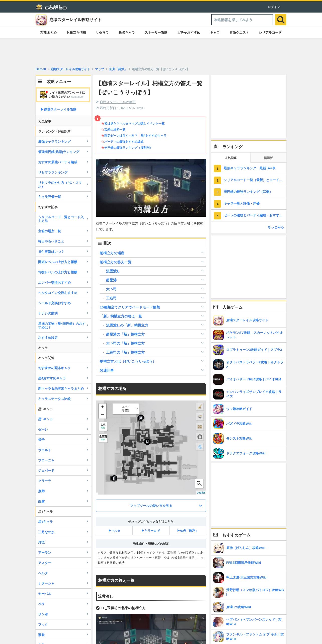This screenshot has height=644, width=322.
Task: Toggle the 名称 ON map switch
Action: (103, 426)
